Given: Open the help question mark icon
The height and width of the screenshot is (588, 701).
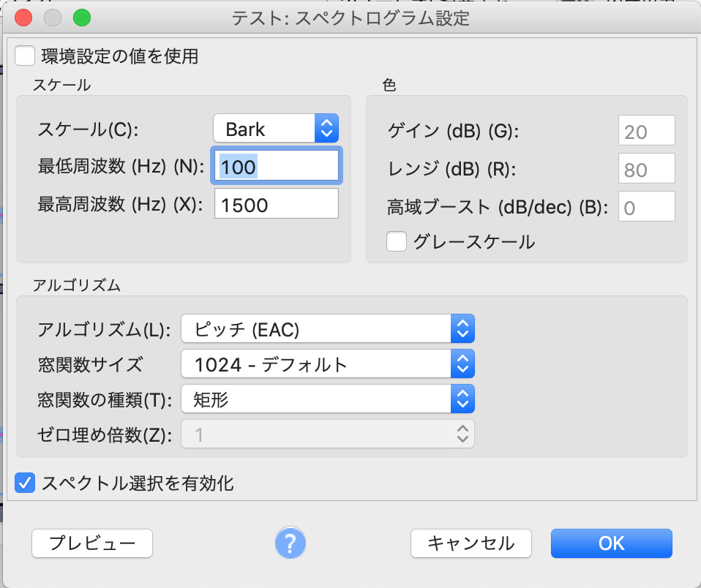Looking at the screenshot, I should point(290,543).
